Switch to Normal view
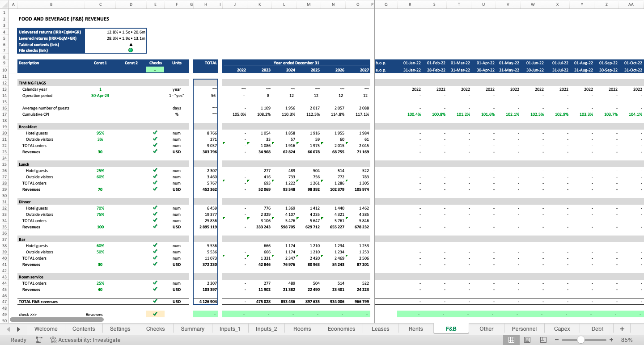Image resolution: width=644 pixels, height=345 pixels. [x=511, y=340]
